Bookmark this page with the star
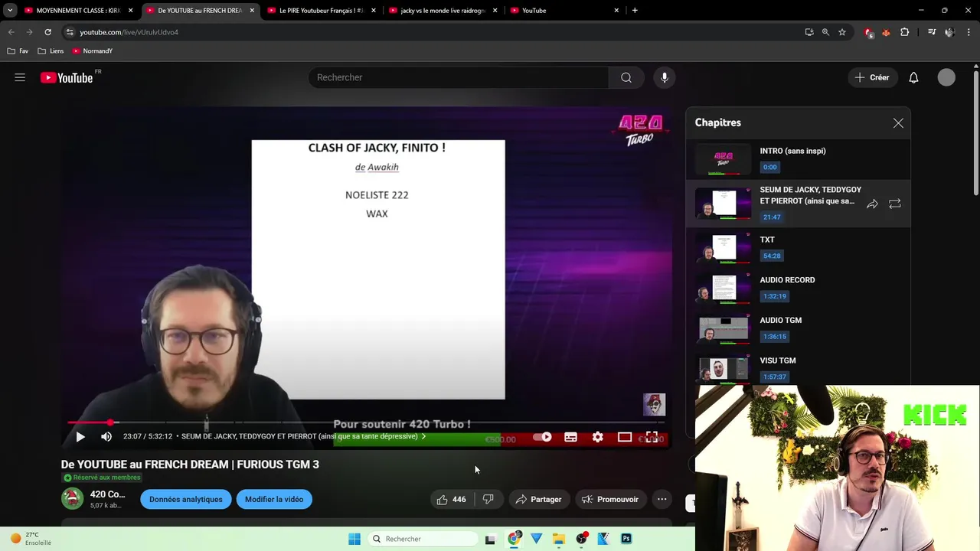980x551 pixels. tap(842, 32)
